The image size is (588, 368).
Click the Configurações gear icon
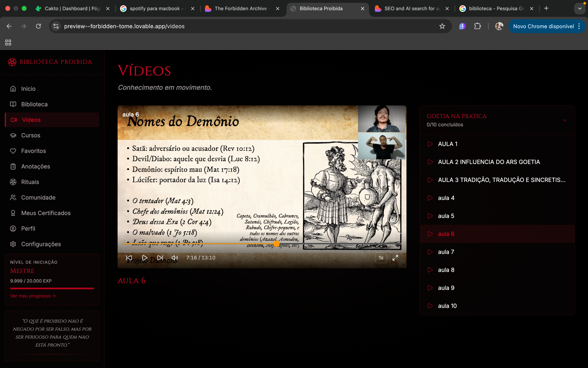pos(13,244)
